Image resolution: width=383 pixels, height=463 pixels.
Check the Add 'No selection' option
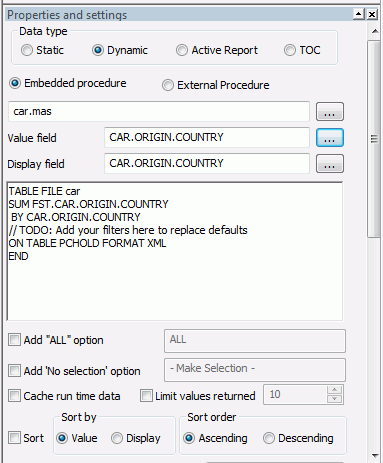(14, 371)
